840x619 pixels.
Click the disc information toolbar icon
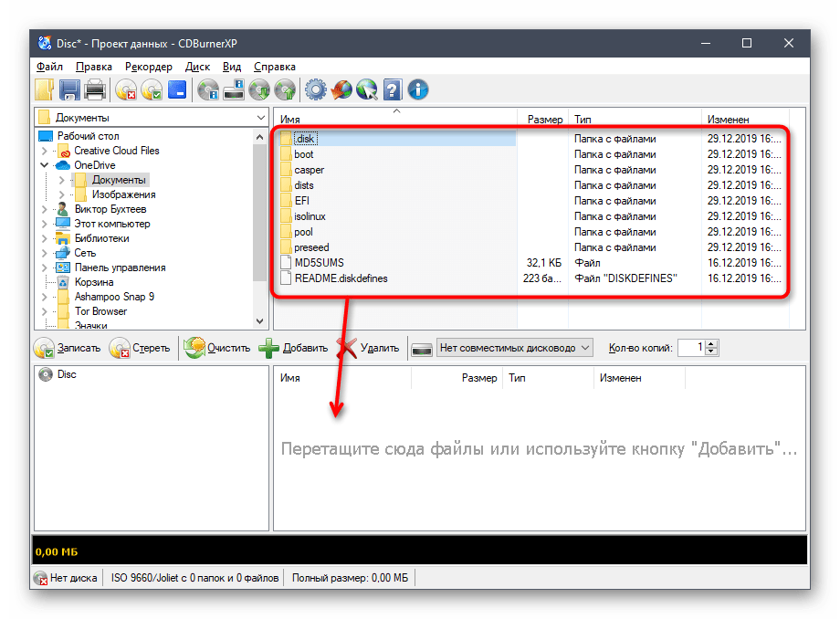click(209, 89)
